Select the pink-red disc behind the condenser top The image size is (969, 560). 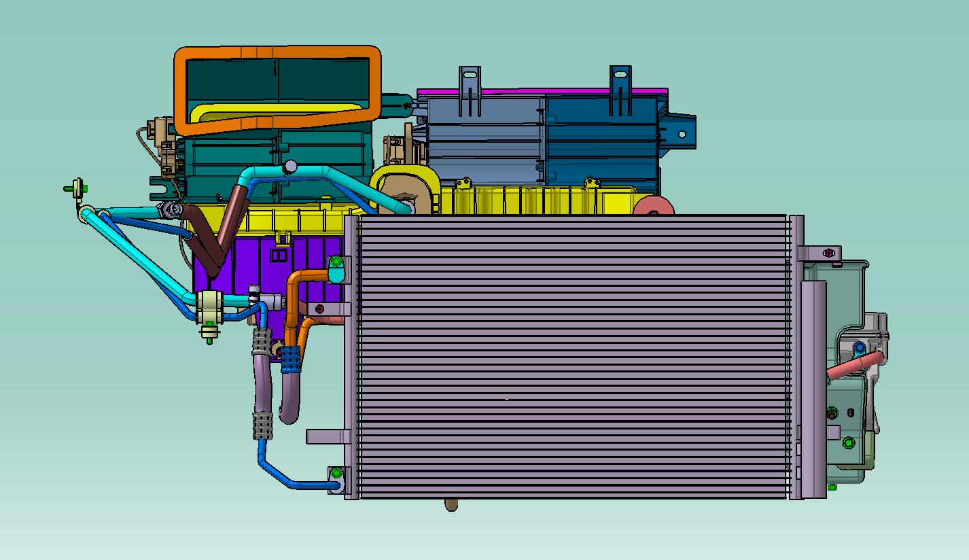point(653,207)
